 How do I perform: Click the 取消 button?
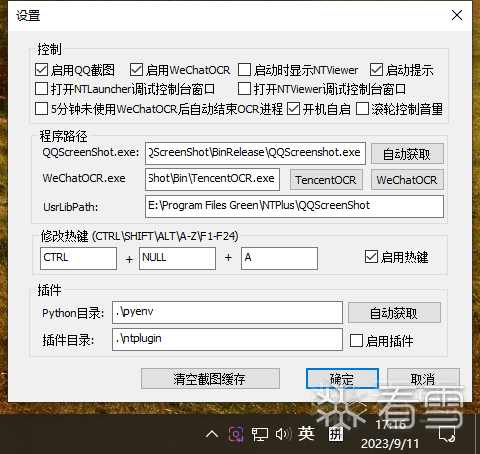tap(423, 378)
